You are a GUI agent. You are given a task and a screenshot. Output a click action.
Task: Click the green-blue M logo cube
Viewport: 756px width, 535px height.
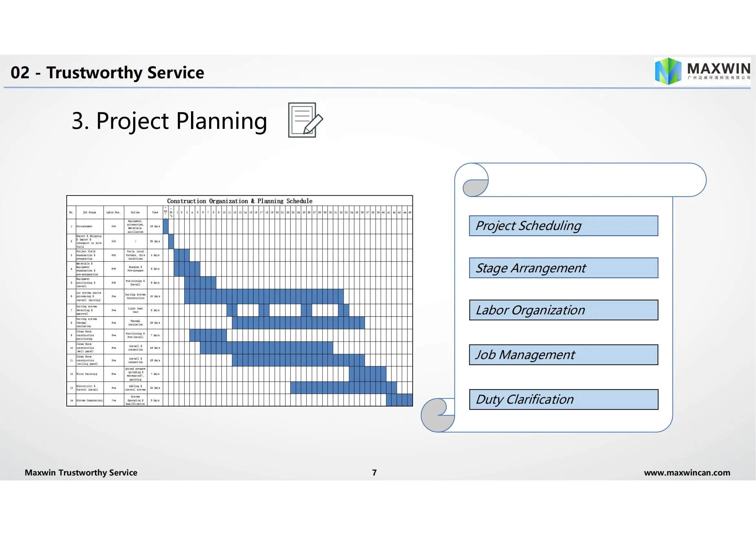(x=668, y=71)
